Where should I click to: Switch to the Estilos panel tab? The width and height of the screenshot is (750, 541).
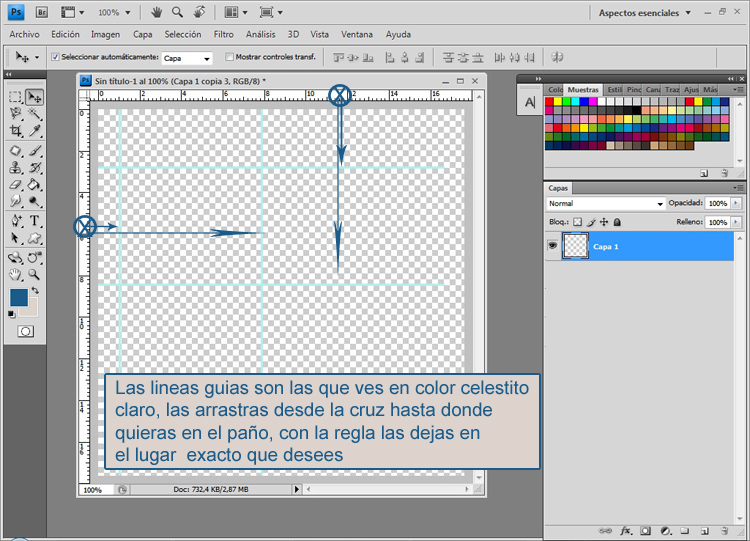(x=615, y=90)
